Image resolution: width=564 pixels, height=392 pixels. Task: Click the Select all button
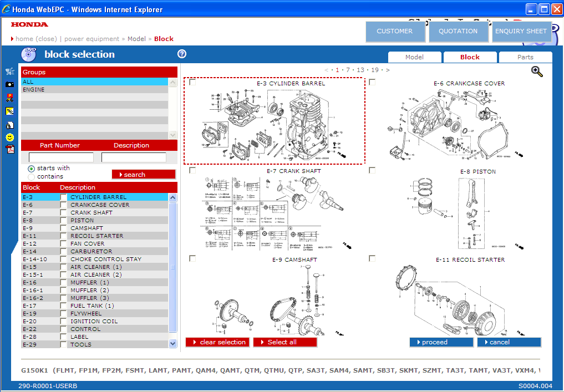point(285,342)
